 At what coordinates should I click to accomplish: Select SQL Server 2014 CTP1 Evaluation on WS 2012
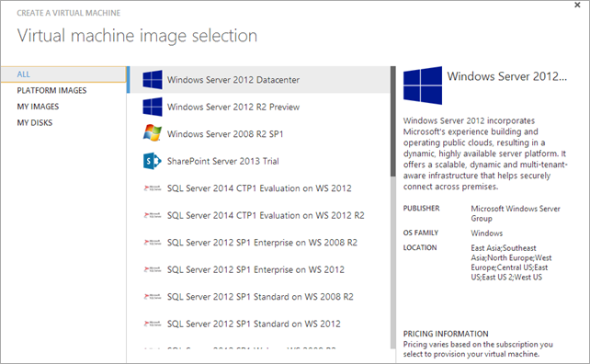coord(260,188)
